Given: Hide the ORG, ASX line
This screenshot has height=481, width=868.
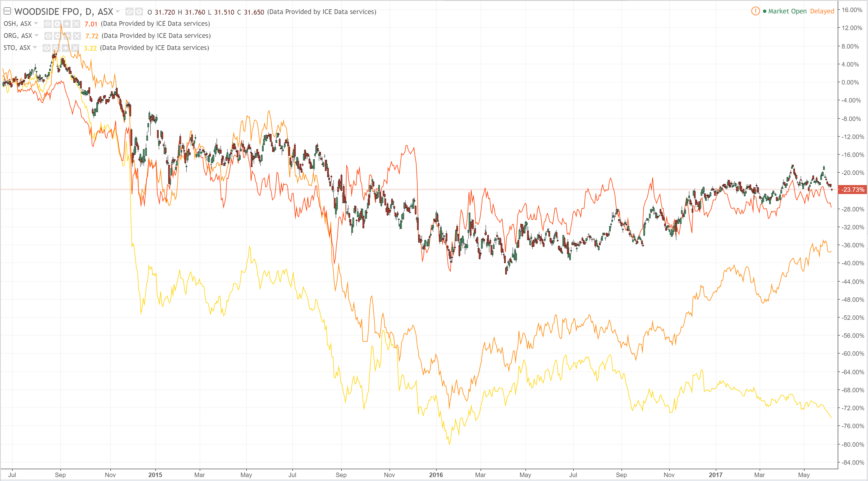Looking at the screenshot, I should coord(49,36).
